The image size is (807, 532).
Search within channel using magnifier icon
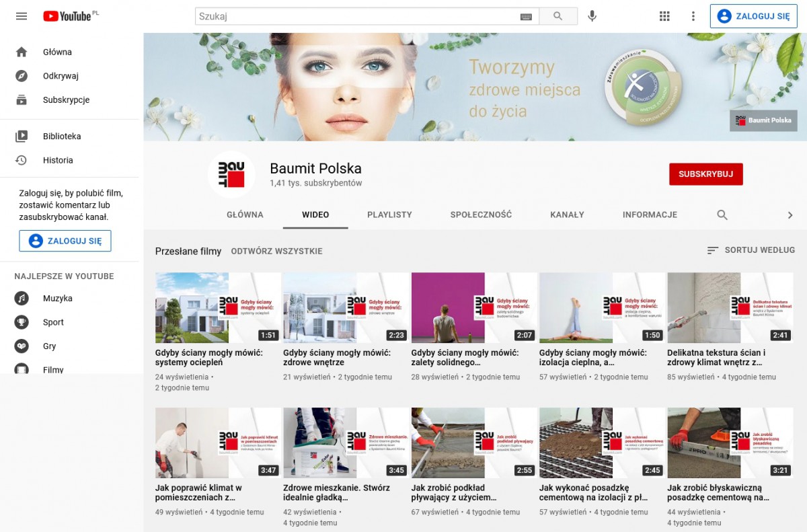point(722,215)
